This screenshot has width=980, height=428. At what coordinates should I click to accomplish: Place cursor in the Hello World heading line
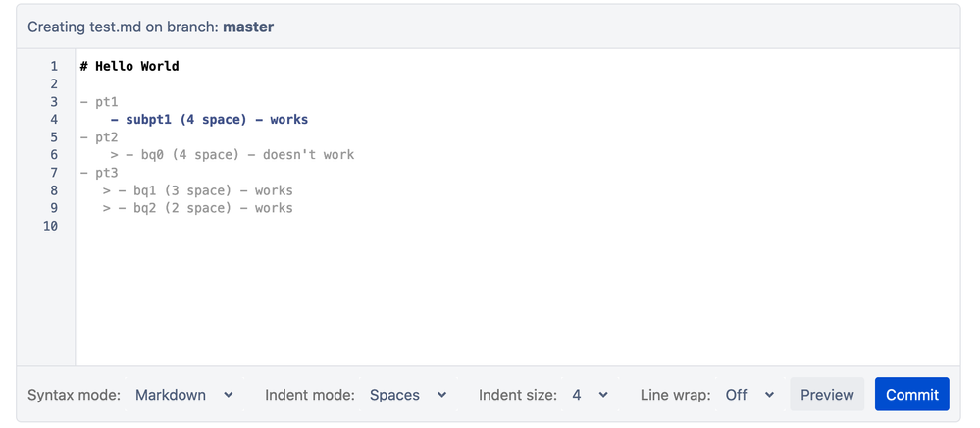pyautogui.click(x=129, y=67)
